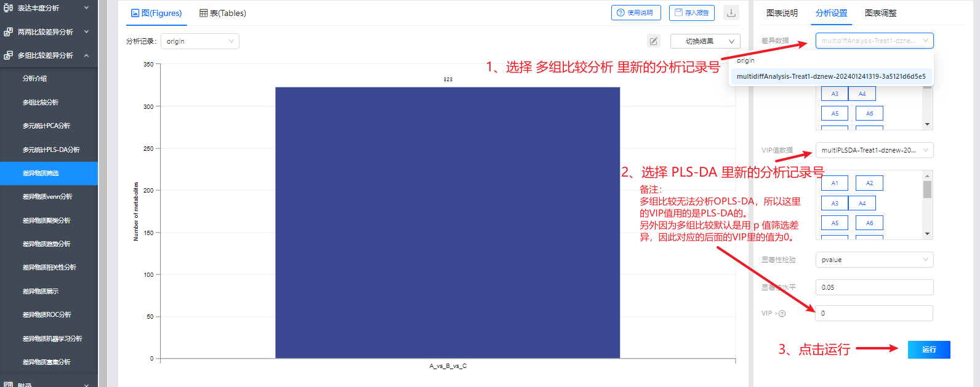The width and height of the screenshot is (980, 387).
Task: Choose origin in the 差异数据 list
Action: tap(831, 60)
